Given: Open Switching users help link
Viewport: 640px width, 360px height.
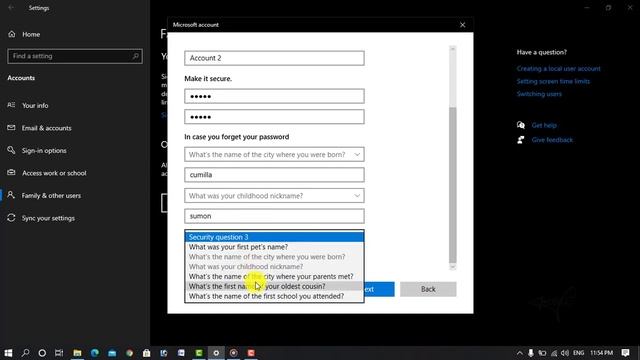Looking at the screenshot, I should tap(539, 94).
